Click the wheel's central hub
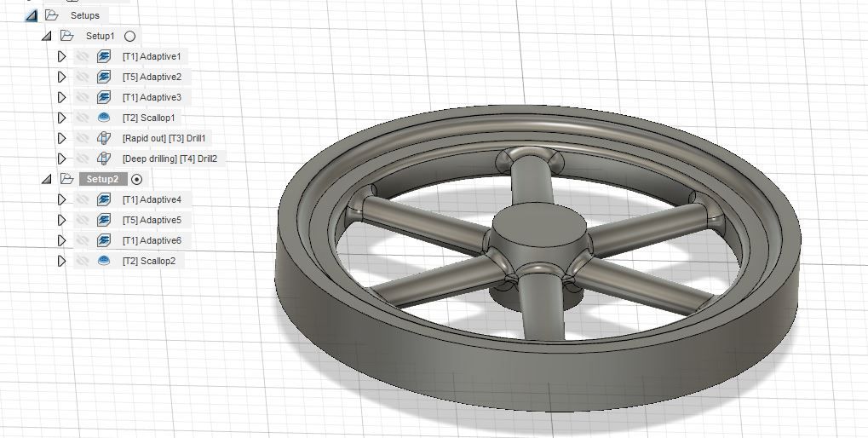This screenshot has width=868, height=438. pos(538,227)
